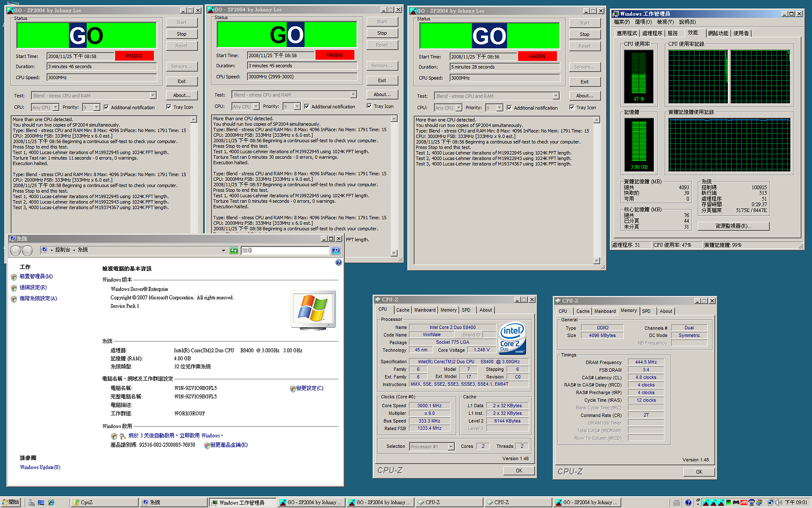Screen dimensions: 812x508
Task: Click the log scrollbar up arrow in left SP2004 window
Action: pos(193,120)
